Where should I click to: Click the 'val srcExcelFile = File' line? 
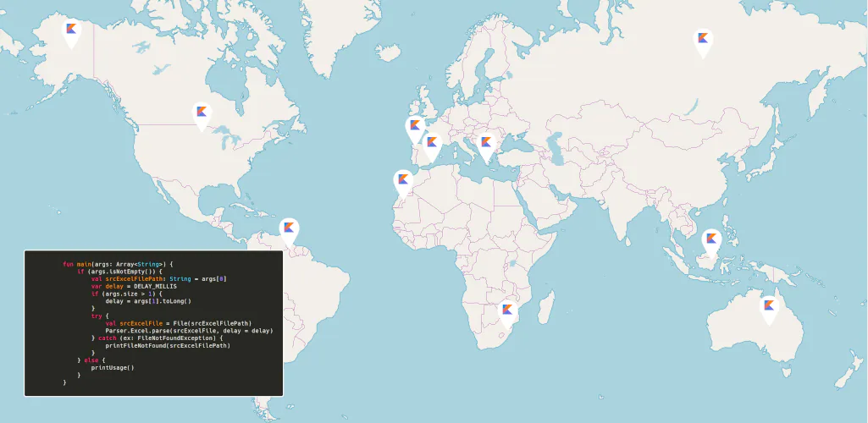point(178,323)
